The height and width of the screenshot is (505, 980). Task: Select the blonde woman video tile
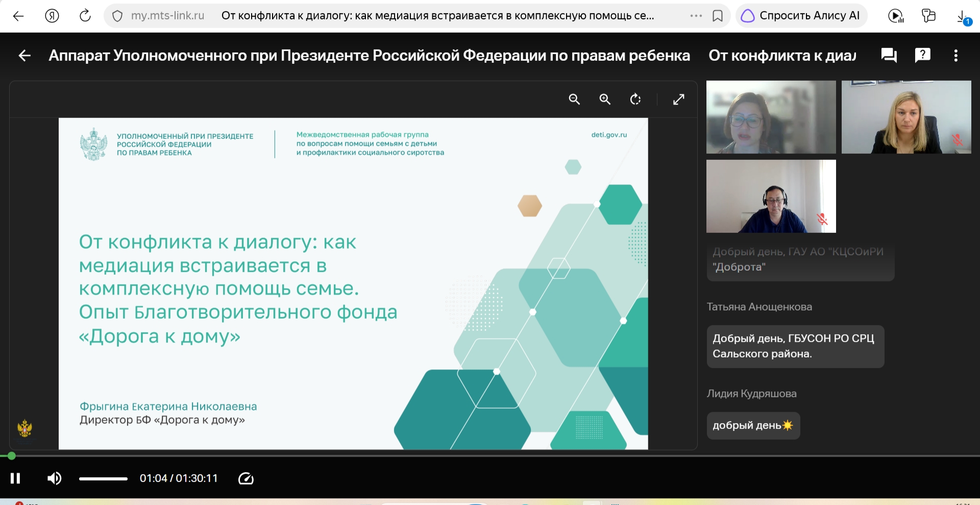coord(906,117)
